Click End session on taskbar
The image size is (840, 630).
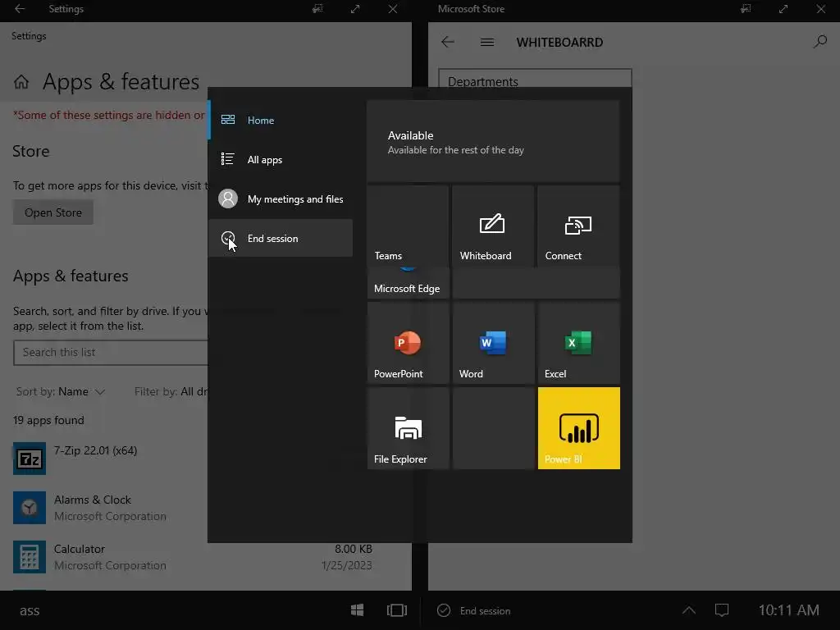coord(474,610)
